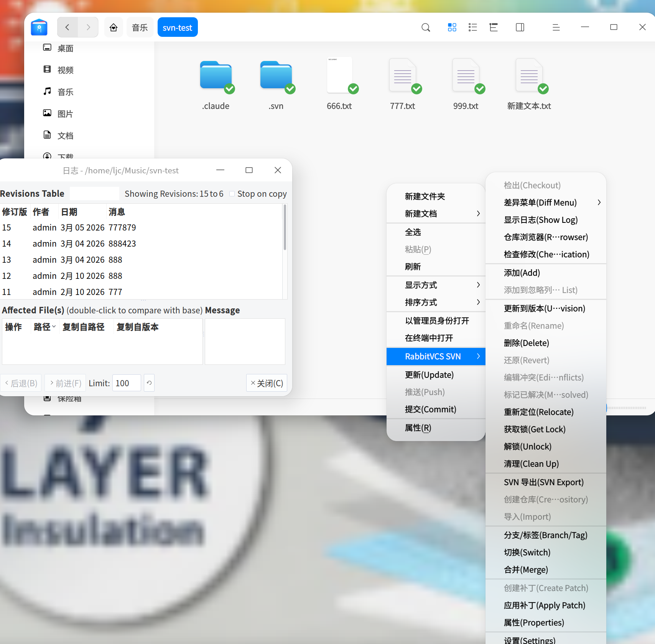The image size is (655, 644).
Task: Switch to icon grid view
Action: [x=452, y=27]
